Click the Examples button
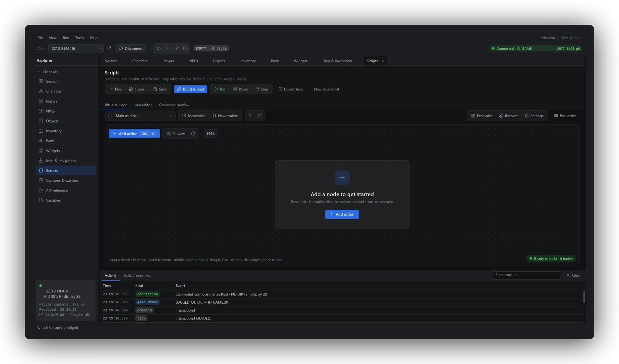Image resolution: width=619 pixels, height=364 pixels. [x=482, y=116]
